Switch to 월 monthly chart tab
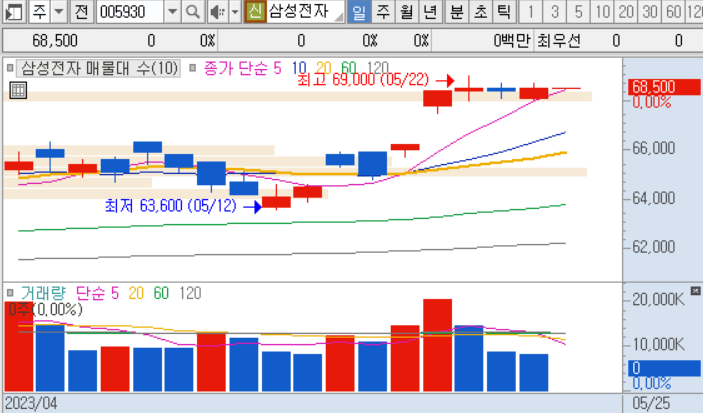 point(407,12)
